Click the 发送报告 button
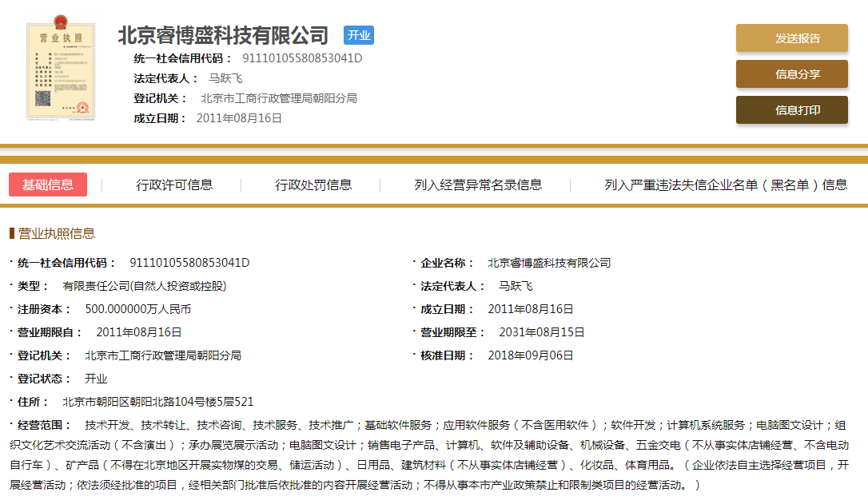Screen dimensions: 868x504 (791, 38)
